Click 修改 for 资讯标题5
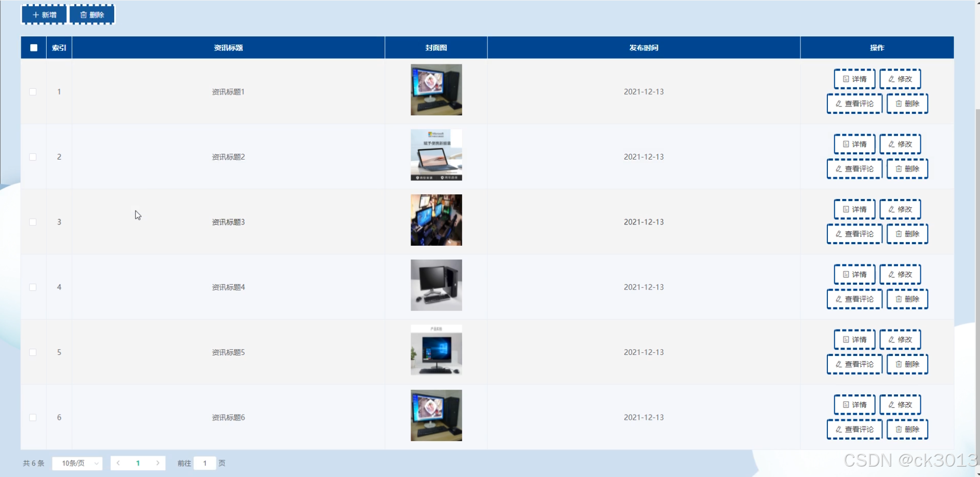 (900, 339)
